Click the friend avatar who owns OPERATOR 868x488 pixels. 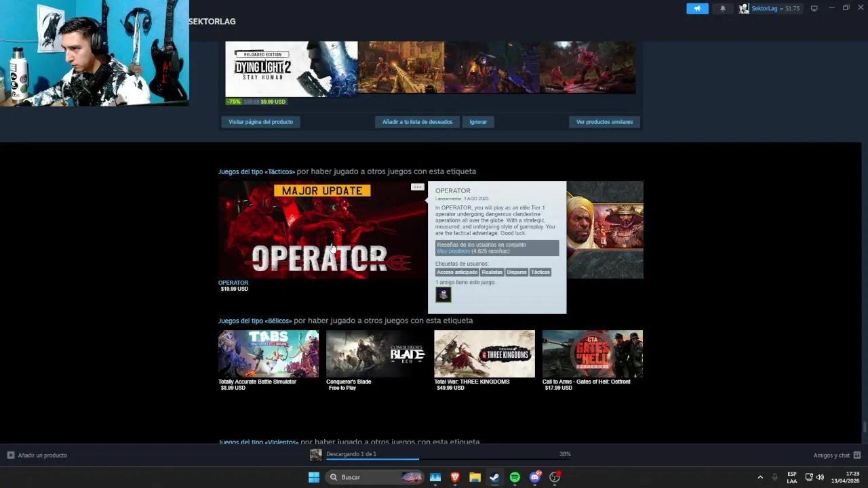point(443,294)
